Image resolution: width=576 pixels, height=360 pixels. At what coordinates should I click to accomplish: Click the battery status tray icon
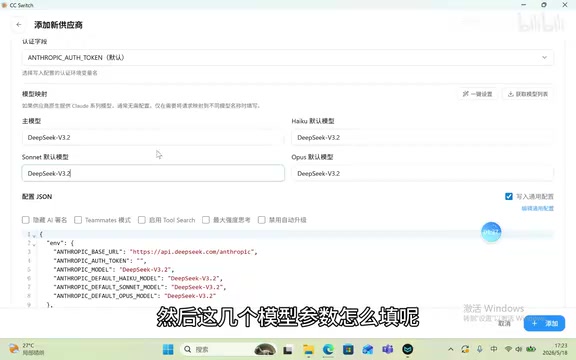[531, 349]
